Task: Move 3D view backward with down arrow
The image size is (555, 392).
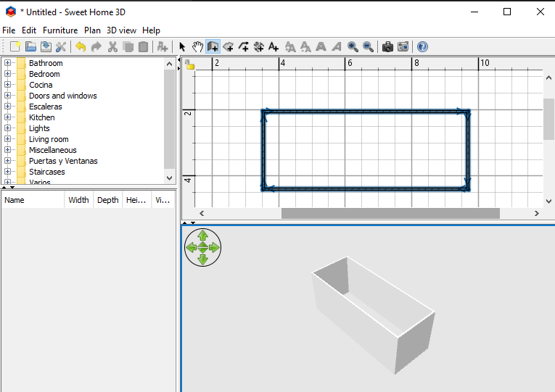Action: (x=202, y=260)
